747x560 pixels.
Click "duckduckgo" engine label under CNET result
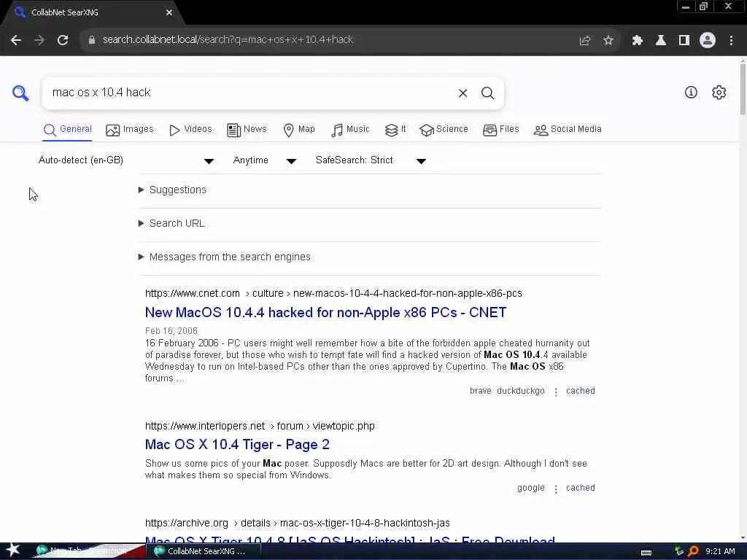(x=520, y=391)
